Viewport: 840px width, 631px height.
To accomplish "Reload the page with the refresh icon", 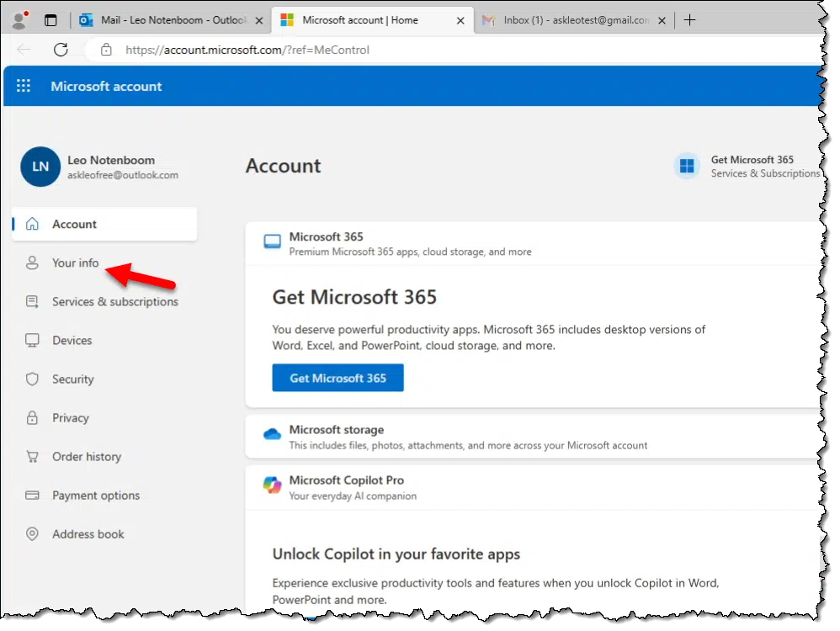I will tap(61, 50).
